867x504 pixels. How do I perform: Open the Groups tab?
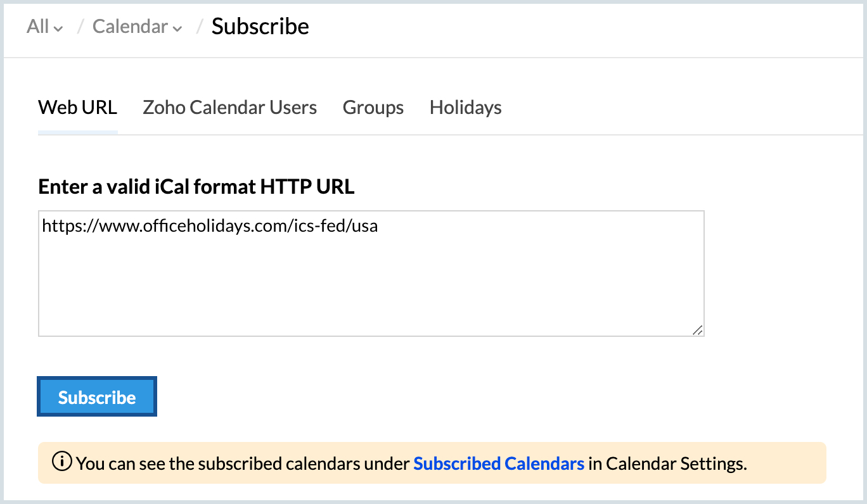point(373,108)
